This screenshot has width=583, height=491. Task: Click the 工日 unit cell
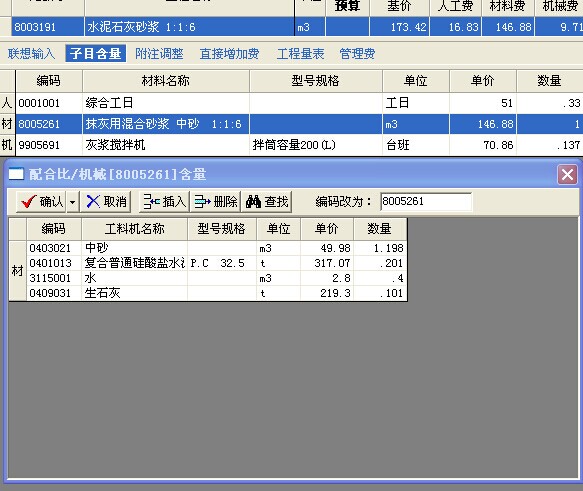click(x=416, y=103)
